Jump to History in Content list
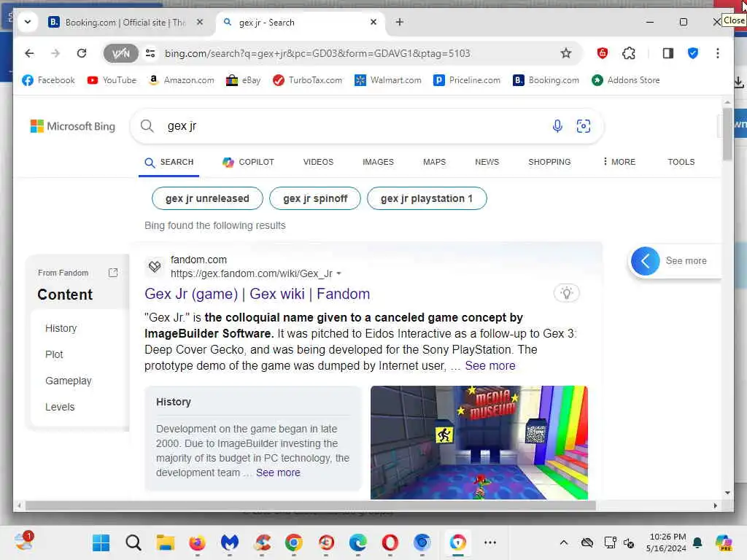 (x=61, y=328)
